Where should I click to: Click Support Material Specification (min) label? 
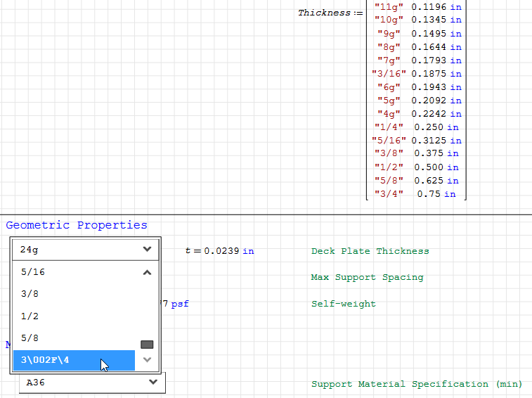417,384
